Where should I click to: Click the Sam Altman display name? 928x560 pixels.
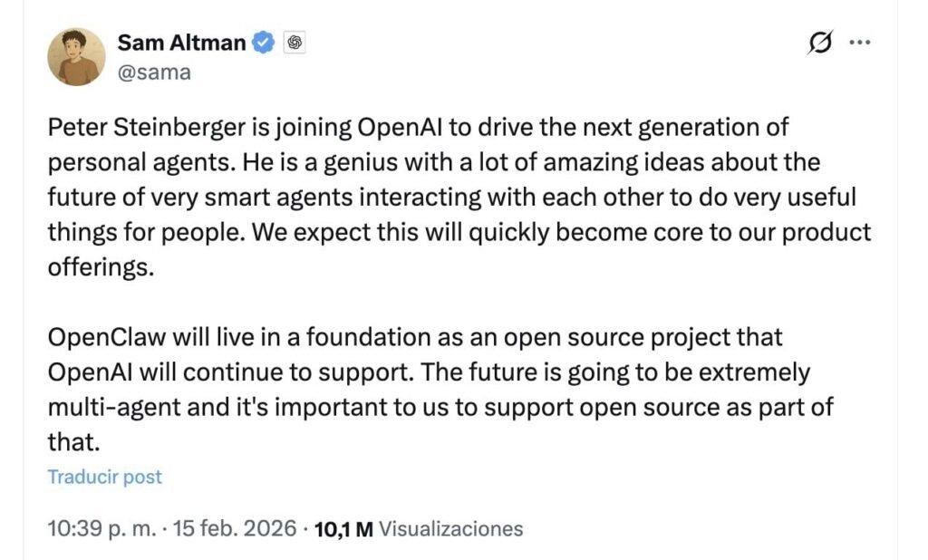(x=183, y=42)
